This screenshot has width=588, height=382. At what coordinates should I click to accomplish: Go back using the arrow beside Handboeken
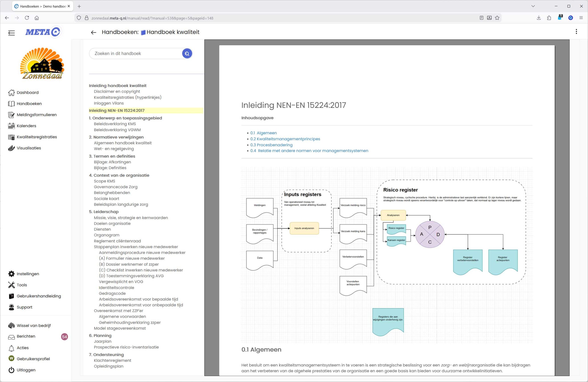93,32
